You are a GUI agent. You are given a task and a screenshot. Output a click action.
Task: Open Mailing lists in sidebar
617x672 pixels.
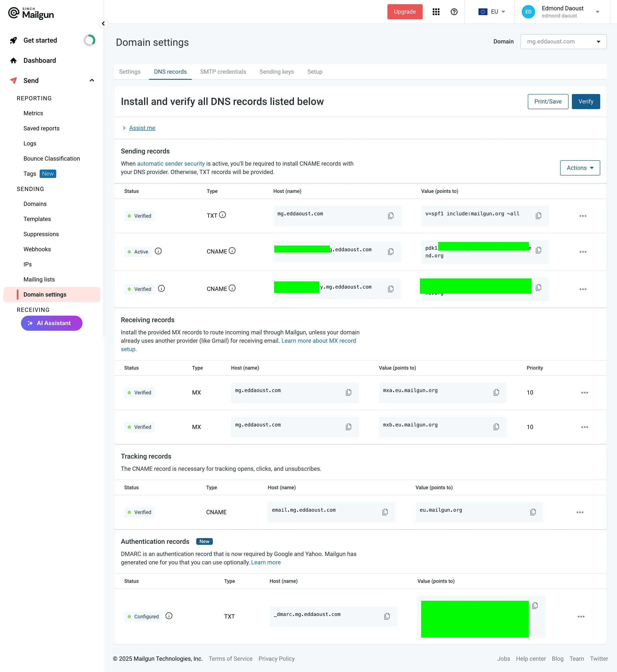click(39, 279)
